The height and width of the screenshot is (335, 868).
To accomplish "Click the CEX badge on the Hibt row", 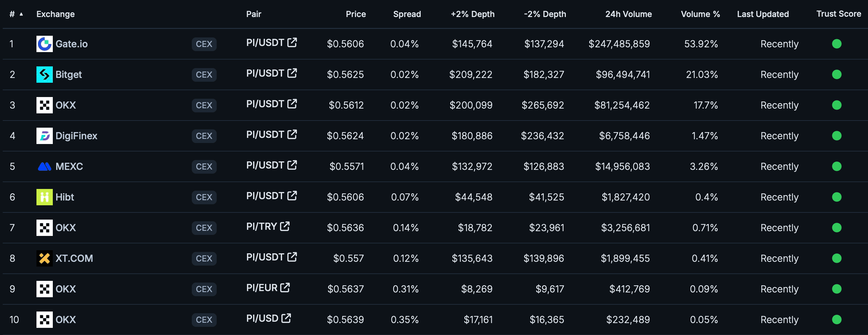I will coord(204,197).
